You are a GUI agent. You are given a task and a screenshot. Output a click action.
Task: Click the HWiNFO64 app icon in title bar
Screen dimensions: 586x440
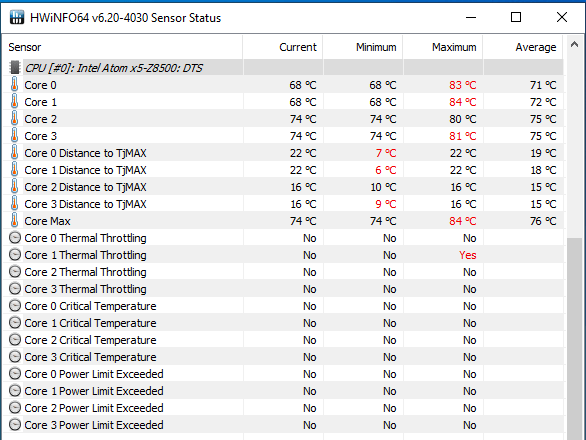(17, 17)
